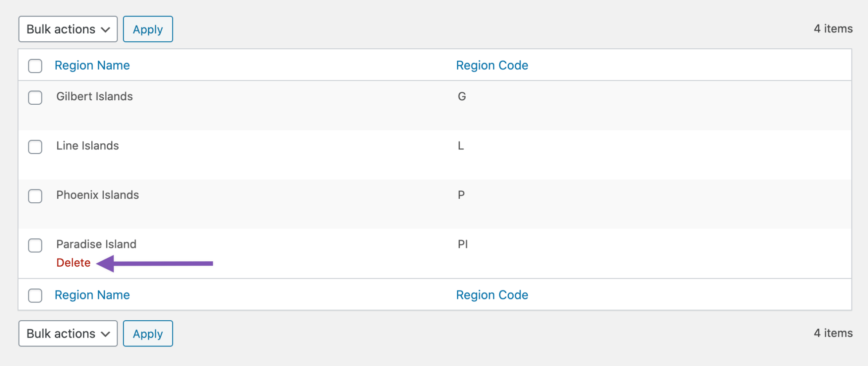The width and height of the screenshot is (868, 366).
Task: Check the Paradise Island checkbox
Action: 35,245
